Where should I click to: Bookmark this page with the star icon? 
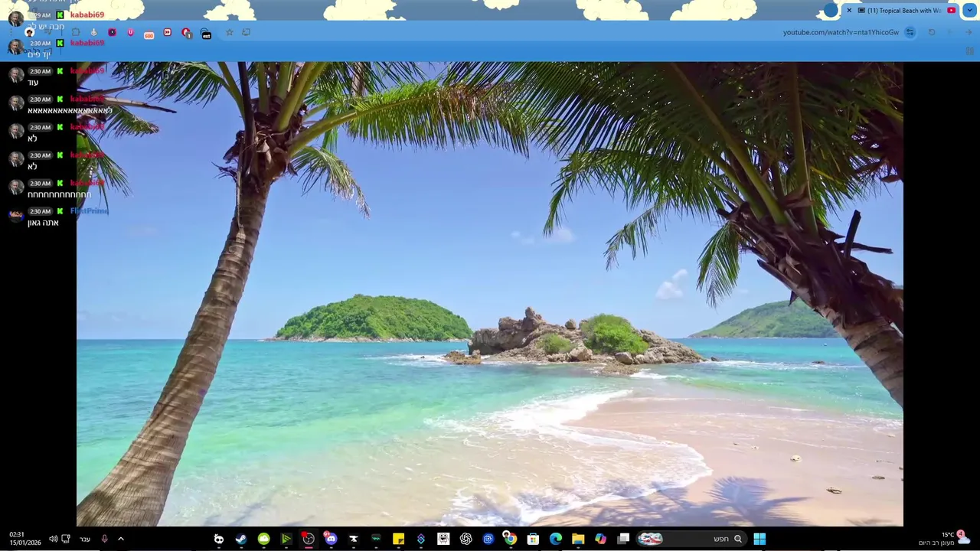coord(229,32)
